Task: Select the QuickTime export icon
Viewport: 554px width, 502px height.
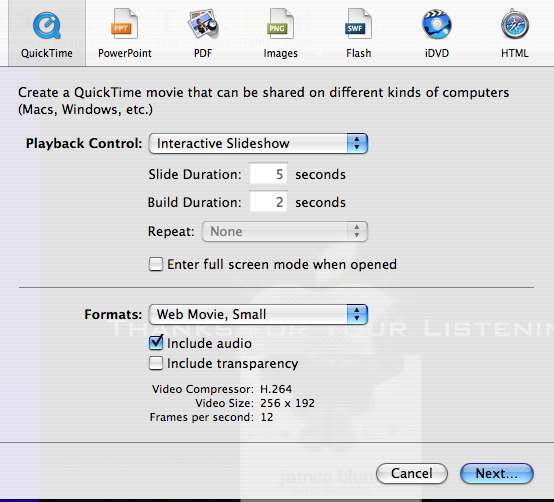Action: click(x=47, y=25)
